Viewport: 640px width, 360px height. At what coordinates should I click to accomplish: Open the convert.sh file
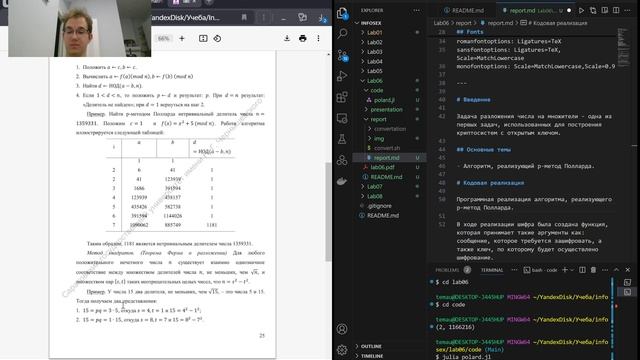coord(390,148)
